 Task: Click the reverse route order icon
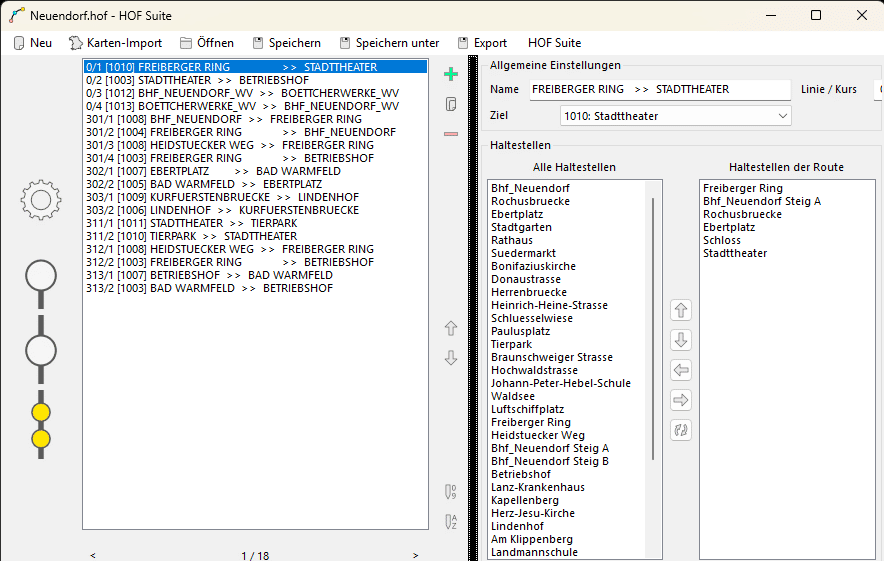coord(681,430)
